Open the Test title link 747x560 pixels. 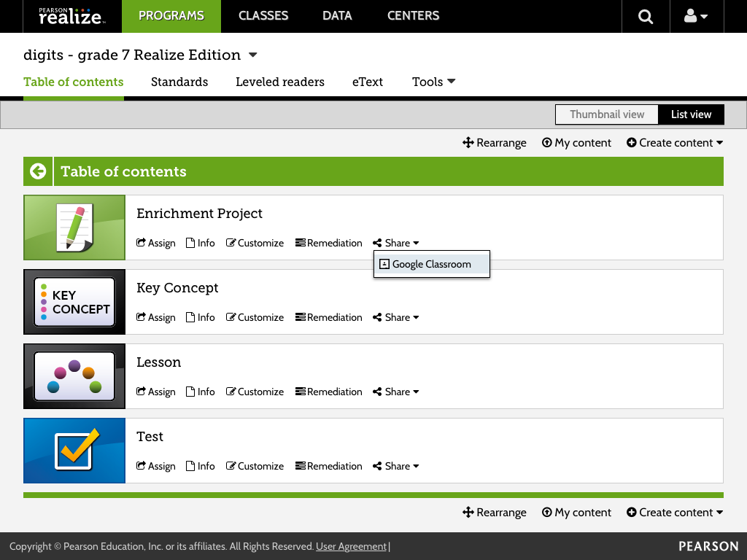[x=150, y=436]
